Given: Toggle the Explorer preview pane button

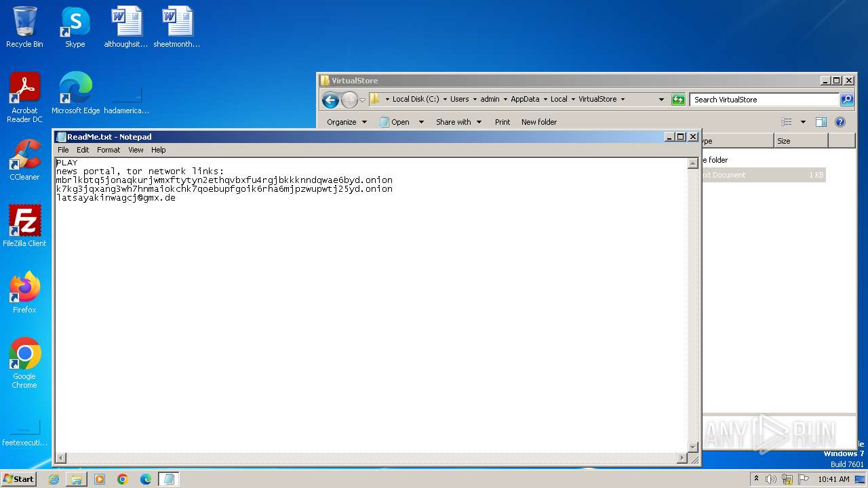Looking at the screenshot, I should [821, 122].
